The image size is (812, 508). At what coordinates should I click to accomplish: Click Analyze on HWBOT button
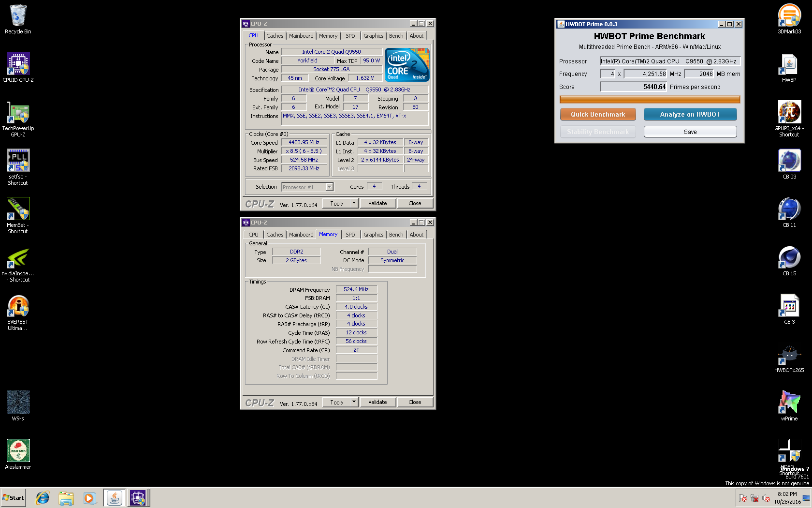pyautogui.click(x=690, y=114)
